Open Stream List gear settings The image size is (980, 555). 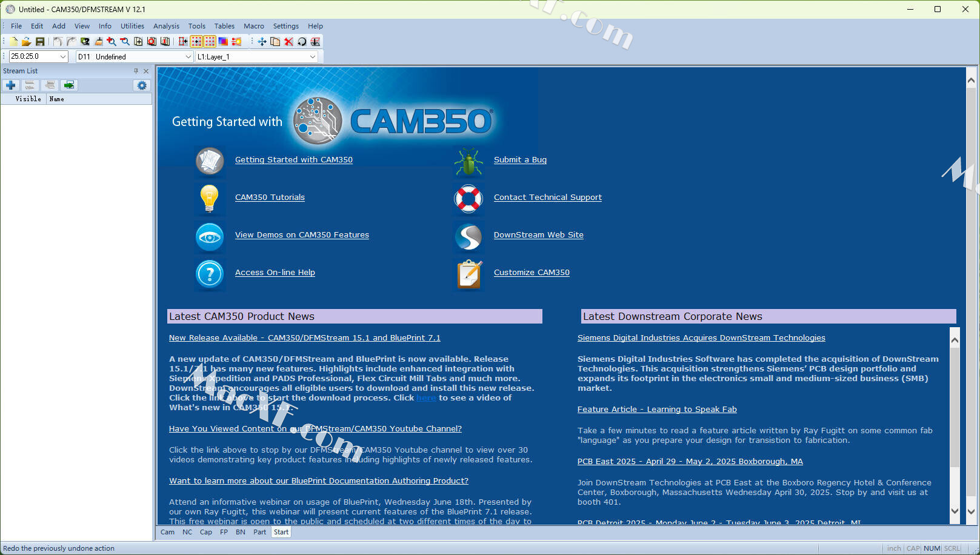(142, 85)
